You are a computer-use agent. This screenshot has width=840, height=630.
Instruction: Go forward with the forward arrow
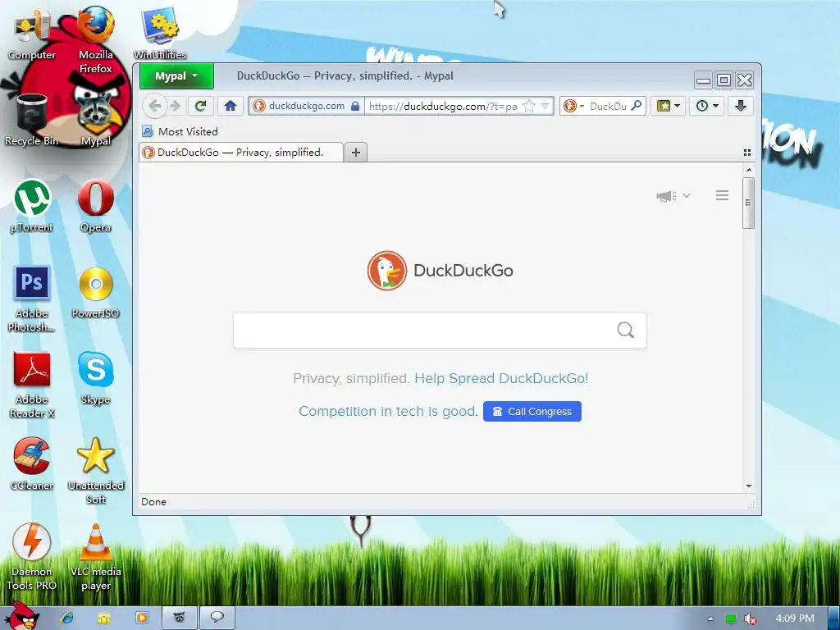click(x=176, y=106)
